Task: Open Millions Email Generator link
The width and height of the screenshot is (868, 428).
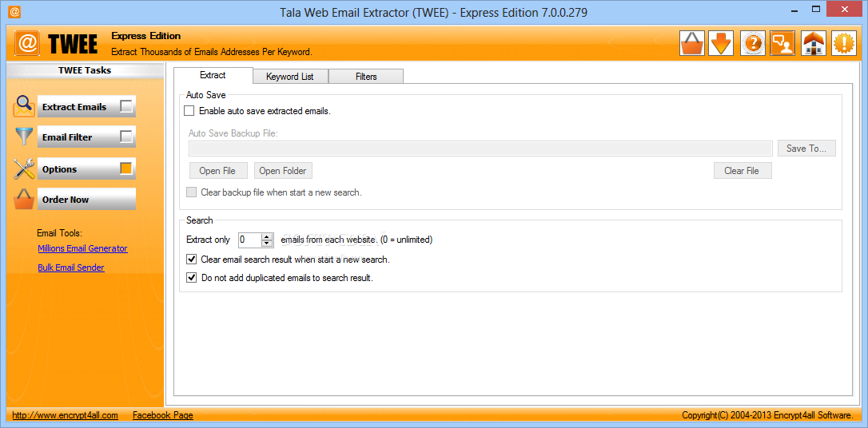Action: 82,248
